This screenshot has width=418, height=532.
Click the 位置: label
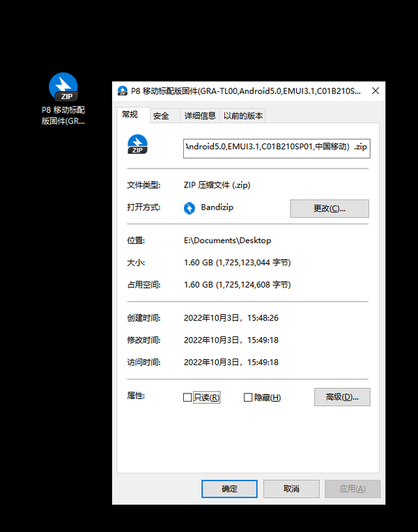pos(136,240)
